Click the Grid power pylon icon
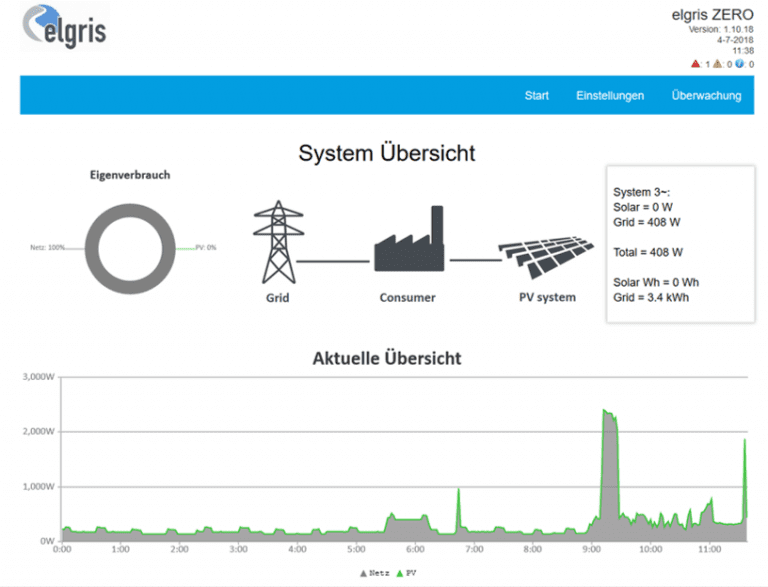The width and height of the screenshot is (768, 587). (x=278, y=242)
